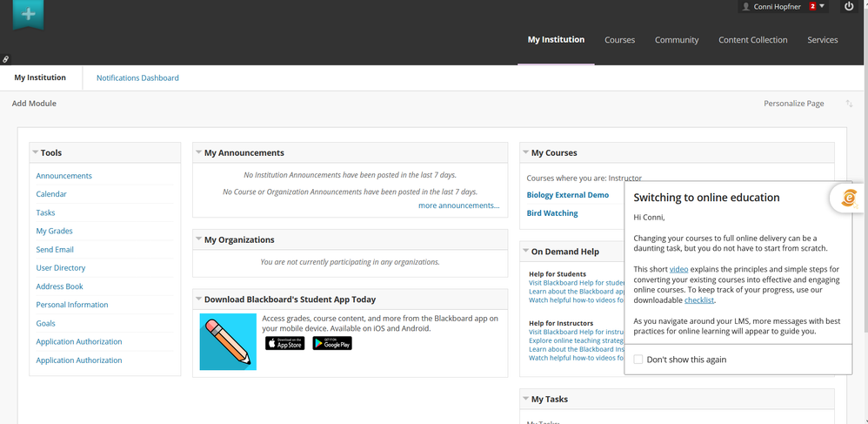
Task: Open the Community navigation item
Action: [x=677, y=40]
